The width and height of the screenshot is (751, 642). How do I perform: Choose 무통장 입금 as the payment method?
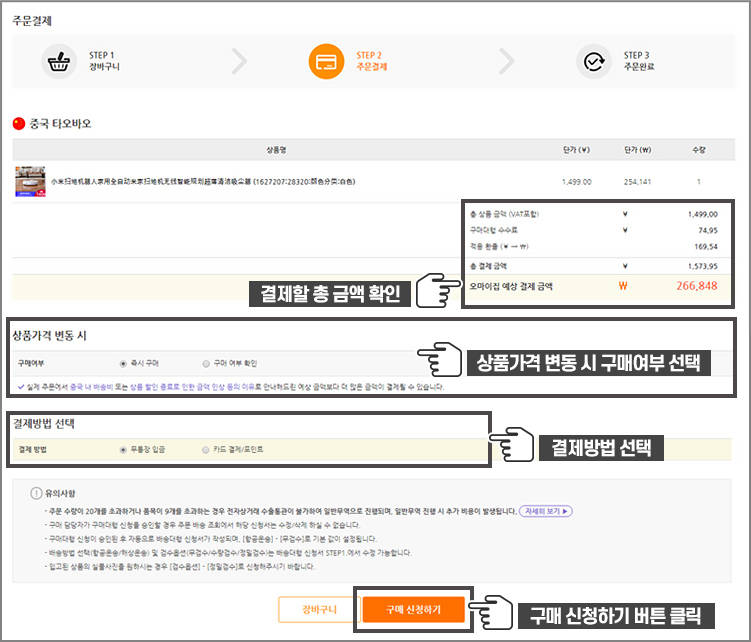click(123, 450)
